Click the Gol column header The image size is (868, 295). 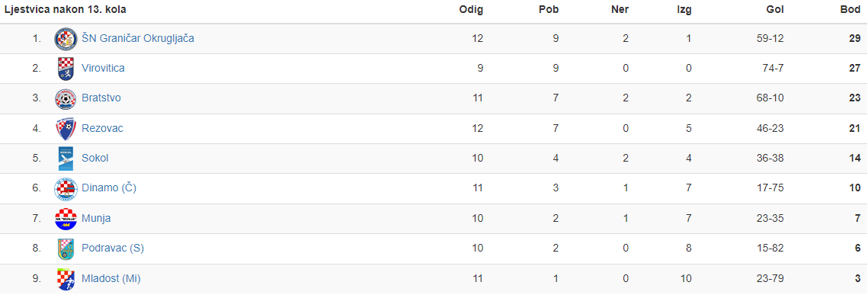775,9
